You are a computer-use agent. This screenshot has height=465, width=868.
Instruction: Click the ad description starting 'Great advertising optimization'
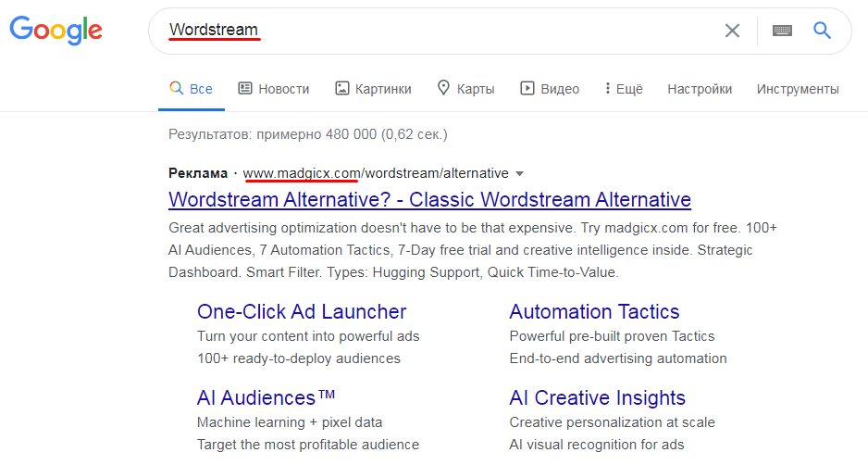pyautogui.click(x=473, y=250)
